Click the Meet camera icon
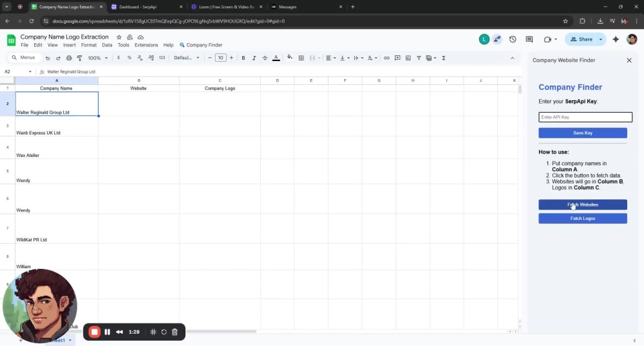 click(547, 39)
